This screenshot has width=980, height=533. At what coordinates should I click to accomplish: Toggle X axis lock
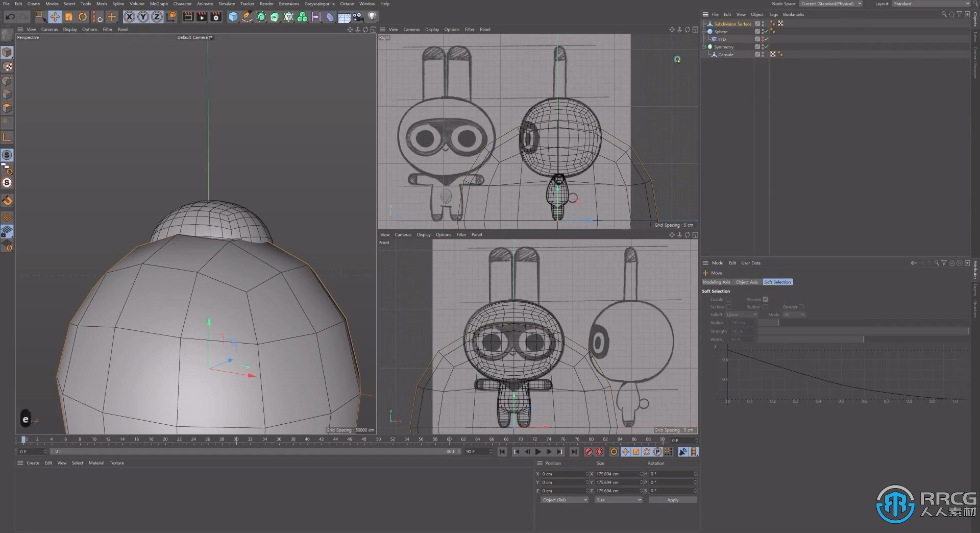pyautogui.click(x=129, y=17)
